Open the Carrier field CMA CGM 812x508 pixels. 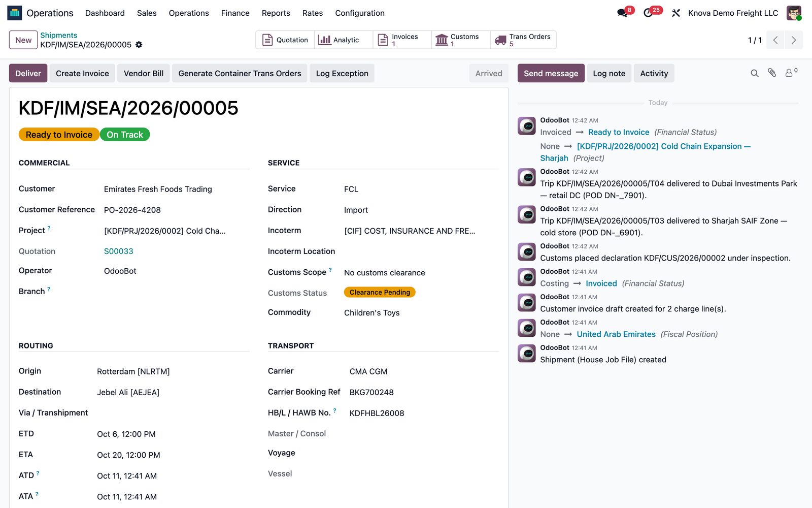(x=423, y=371)
